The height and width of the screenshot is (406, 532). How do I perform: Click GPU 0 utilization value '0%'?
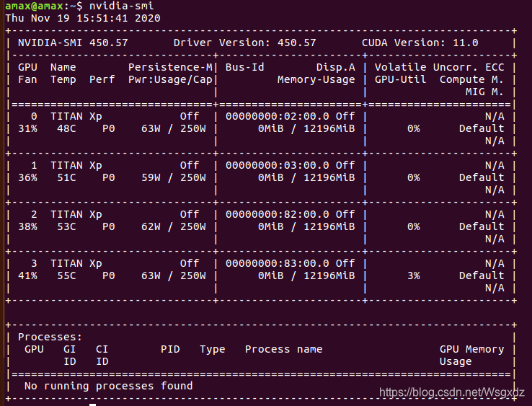click(414, 128)
